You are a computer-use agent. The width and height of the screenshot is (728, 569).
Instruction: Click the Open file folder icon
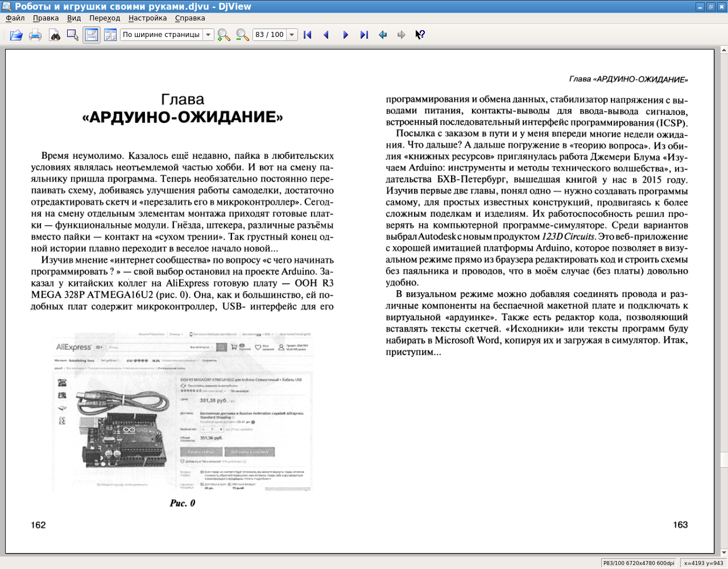[16, 35]
